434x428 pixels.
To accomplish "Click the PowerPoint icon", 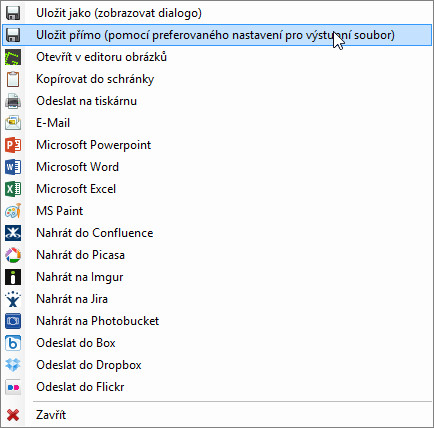I will 13,145.
